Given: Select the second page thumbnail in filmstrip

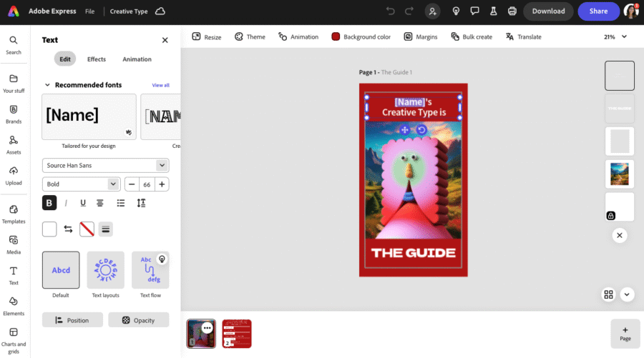Looking at the screenshot, I should pyautogui.click(x=236, y=333).
